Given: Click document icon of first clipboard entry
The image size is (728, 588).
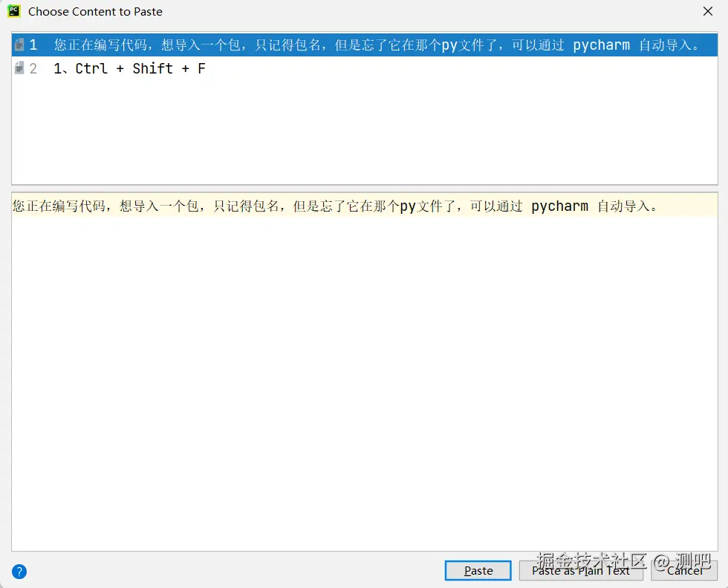Looking at the screenshot, I should (x=19, y=45).
